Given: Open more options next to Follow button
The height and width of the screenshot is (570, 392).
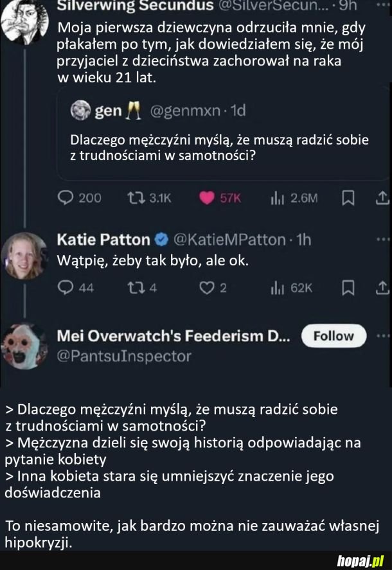Looking at the screenshot, I should [x=384, y=335].
